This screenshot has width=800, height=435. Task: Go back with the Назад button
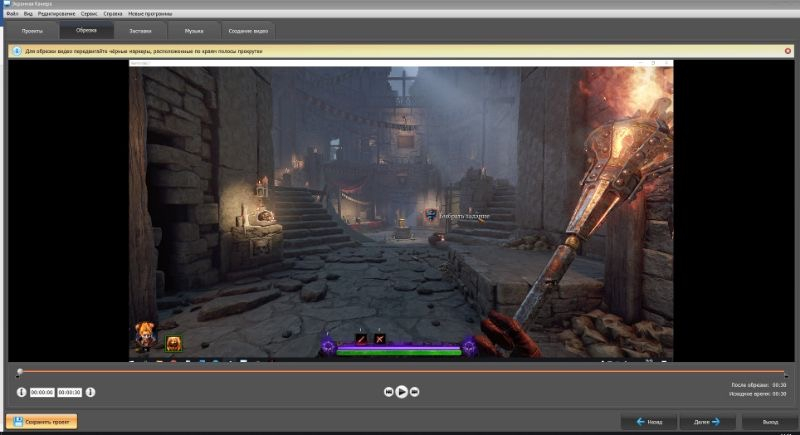coord(649,422)
